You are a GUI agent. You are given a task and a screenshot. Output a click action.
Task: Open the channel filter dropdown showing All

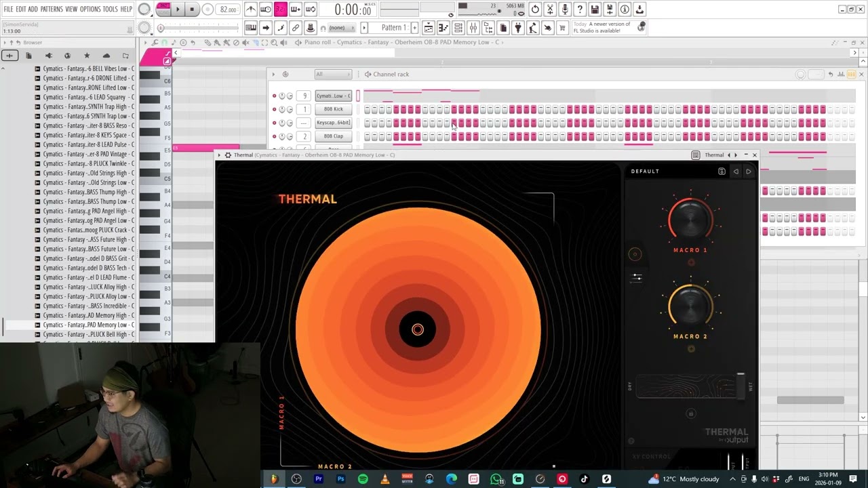333,75
